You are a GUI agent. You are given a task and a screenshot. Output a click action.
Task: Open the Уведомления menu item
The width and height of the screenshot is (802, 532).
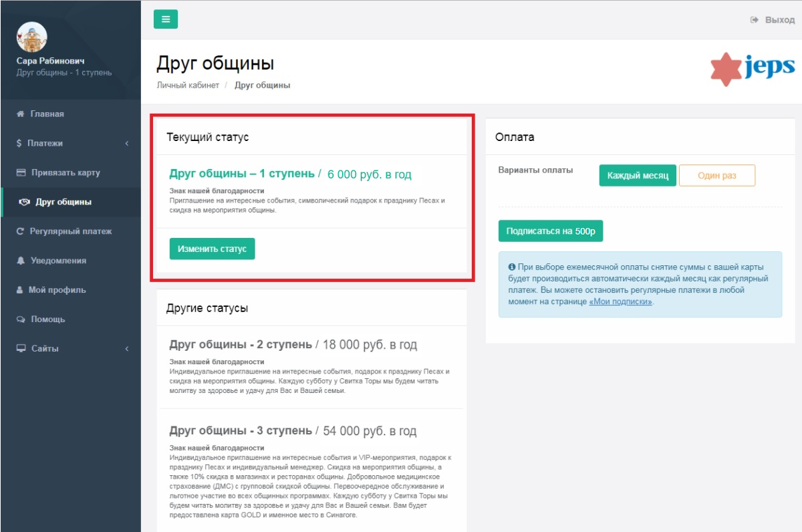58,261
